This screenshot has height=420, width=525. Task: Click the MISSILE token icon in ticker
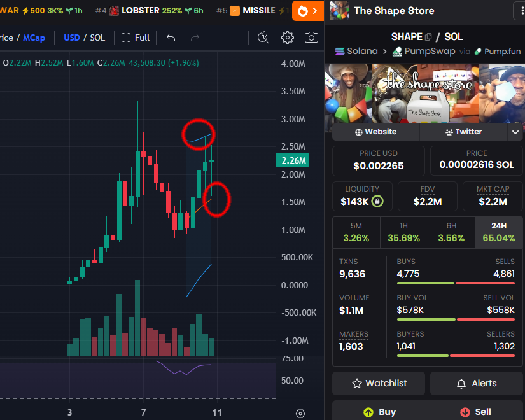pyautogui.click(x=235, y=11)
